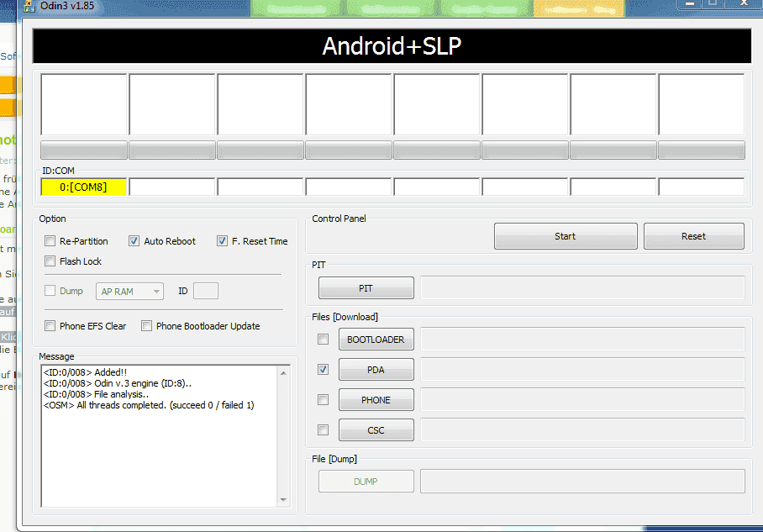Viewport: 763px width, 532px height.
Task: Uncheck the Auto Reboot option
Action: coord(134,241)
